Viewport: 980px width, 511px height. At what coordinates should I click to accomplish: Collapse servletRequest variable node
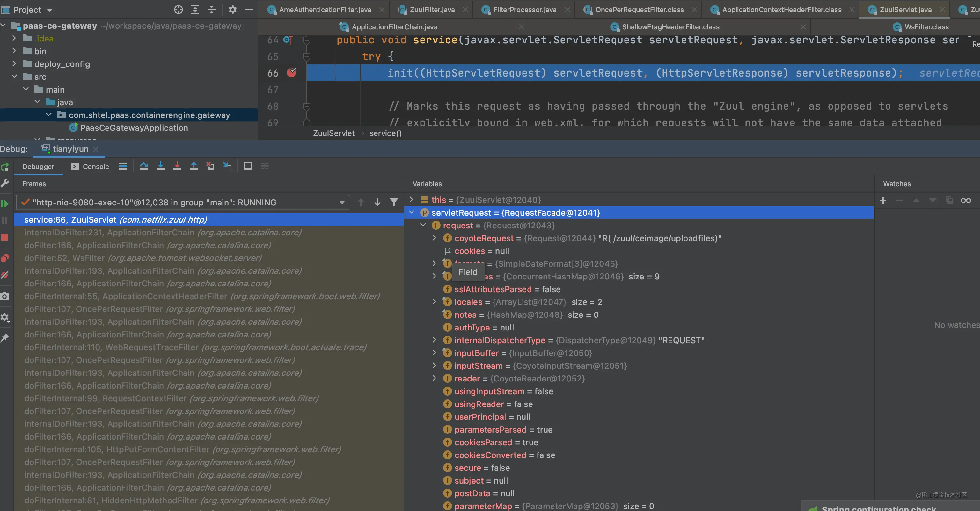coord(411,212)
